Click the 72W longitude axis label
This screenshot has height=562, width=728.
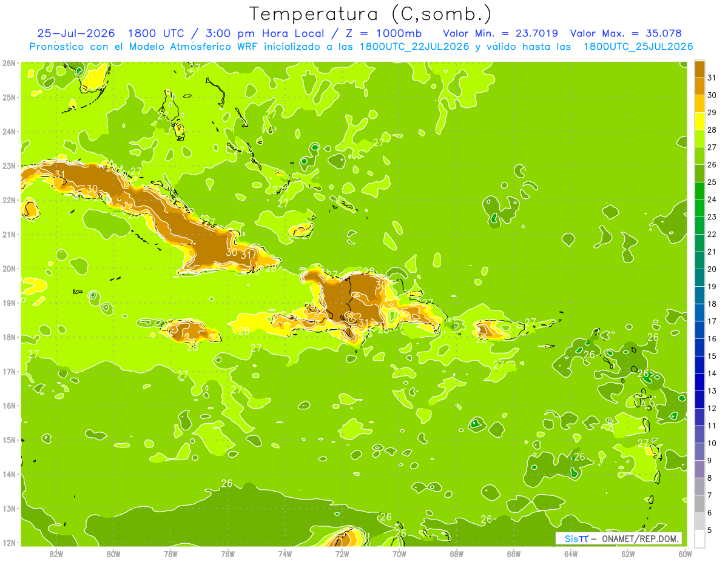pos(342,554)
